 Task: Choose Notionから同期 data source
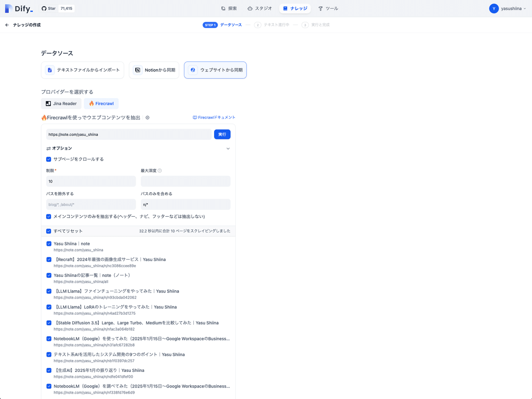(154, 70)
